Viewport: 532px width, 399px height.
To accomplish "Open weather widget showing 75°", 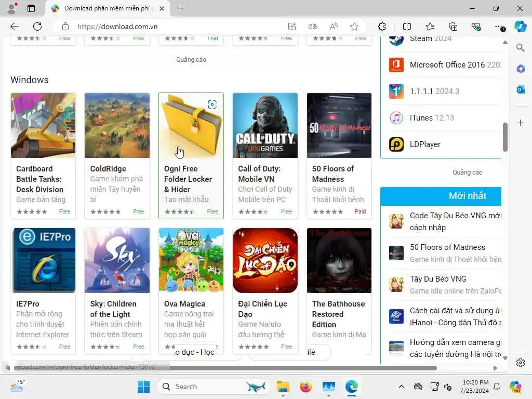I will 17,386.
